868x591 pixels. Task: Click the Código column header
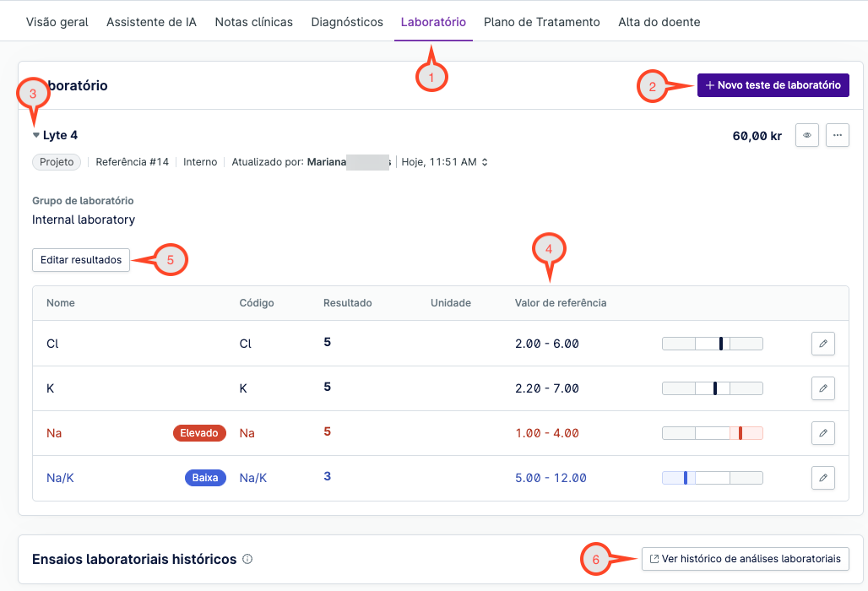(257, 303)
